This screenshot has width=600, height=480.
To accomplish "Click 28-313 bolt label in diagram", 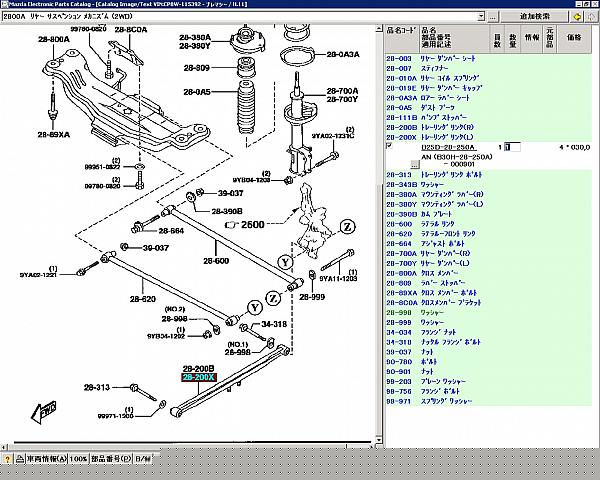I will (97, 387).
